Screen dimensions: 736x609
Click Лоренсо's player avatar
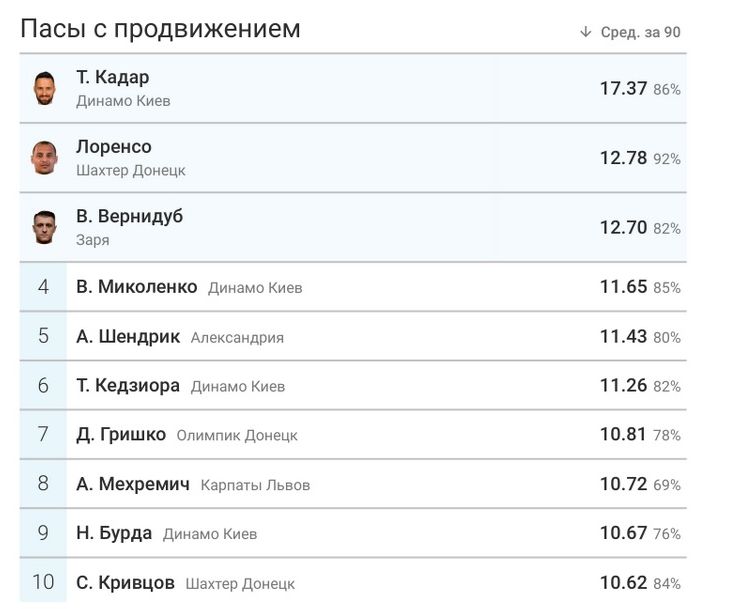click(43, 158)
